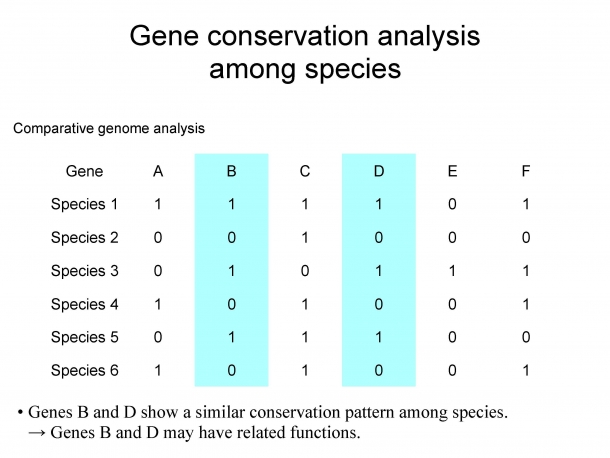Click the 'Species 4' row label

84,304
